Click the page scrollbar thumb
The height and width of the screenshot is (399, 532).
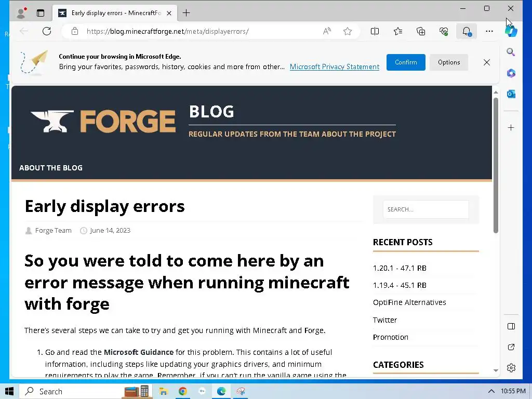(x=496, y=166)
